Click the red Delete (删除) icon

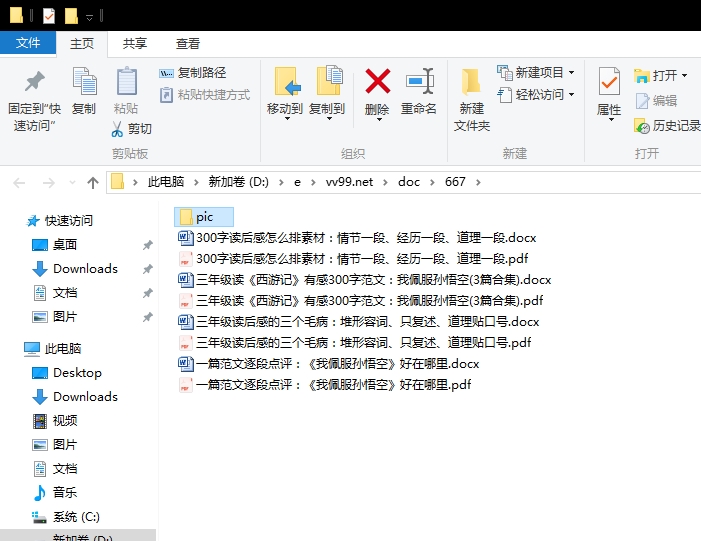click(x=377, y=81)
